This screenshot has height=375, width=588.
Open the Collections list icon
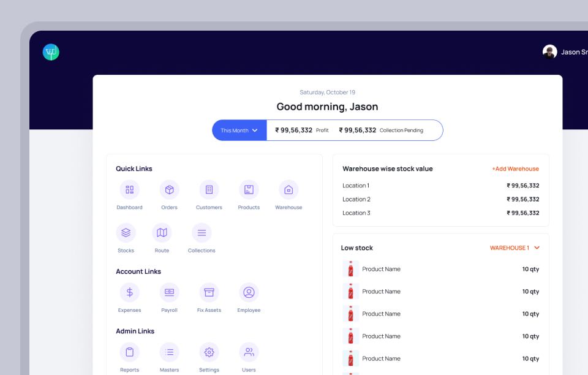(202, 233)
